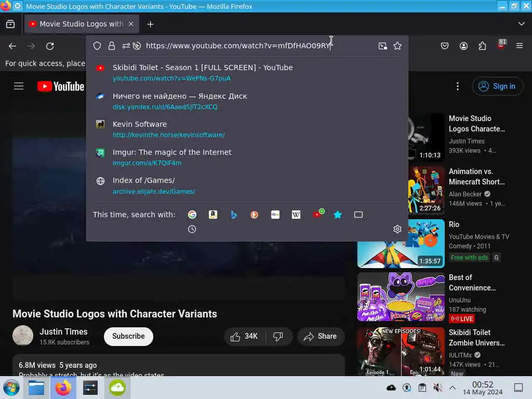Open the clipboard tray icon
The width and height of the screenshot is (532, 399).
pos(422,388)
